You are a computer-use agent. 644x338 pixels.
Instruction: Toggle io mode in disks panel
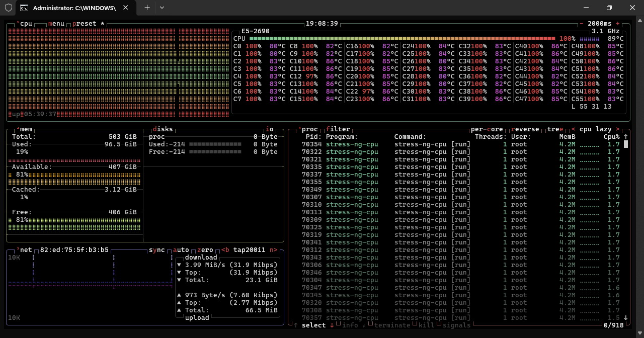(270, 129)
